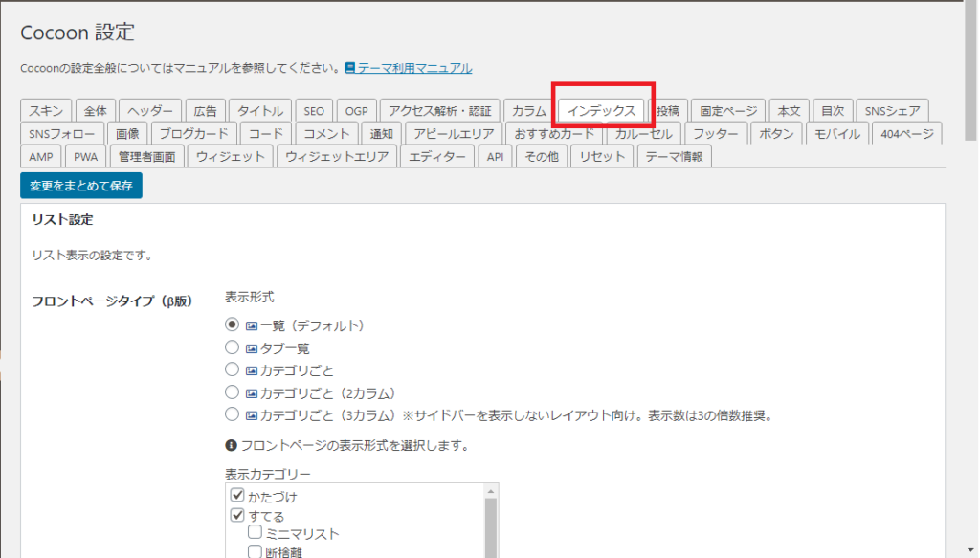Open the 固定ページ tab
Screen dimensions: 980x558
point(728,111)
